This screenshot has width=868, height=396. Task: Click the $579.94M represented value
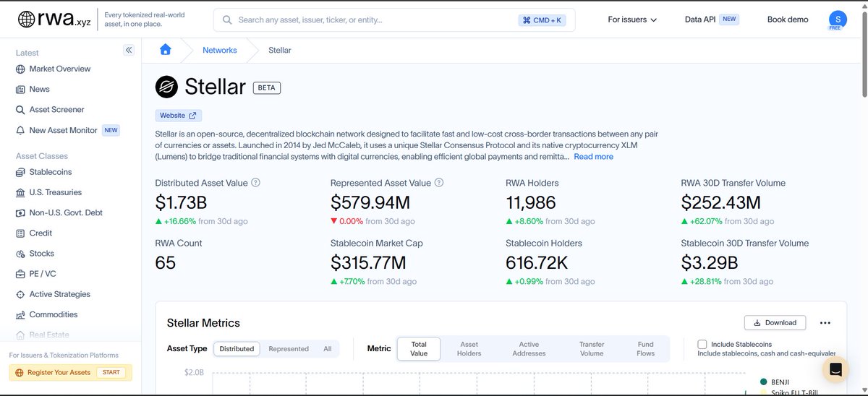(370, 203)
